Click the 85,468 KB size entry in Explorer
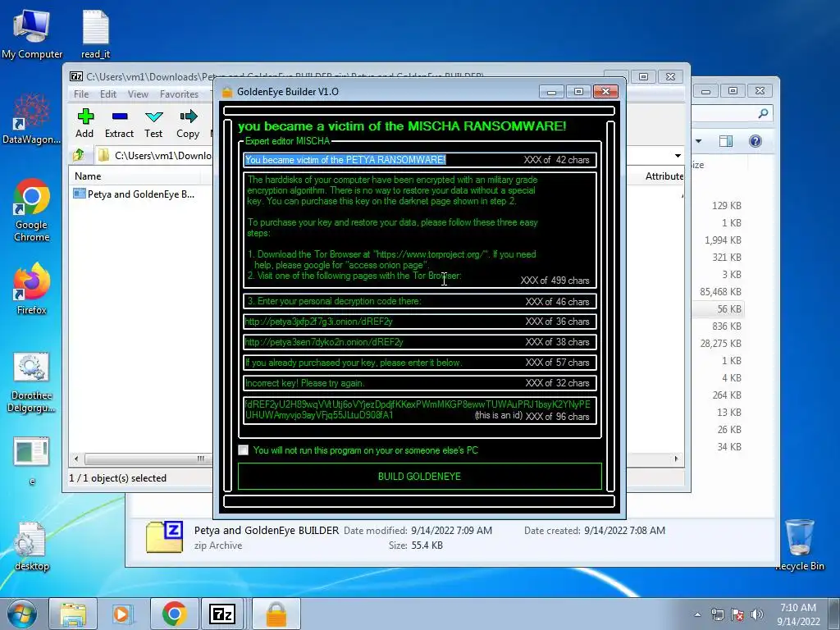This screenshot has width=840, height=630. pos(720,291)
